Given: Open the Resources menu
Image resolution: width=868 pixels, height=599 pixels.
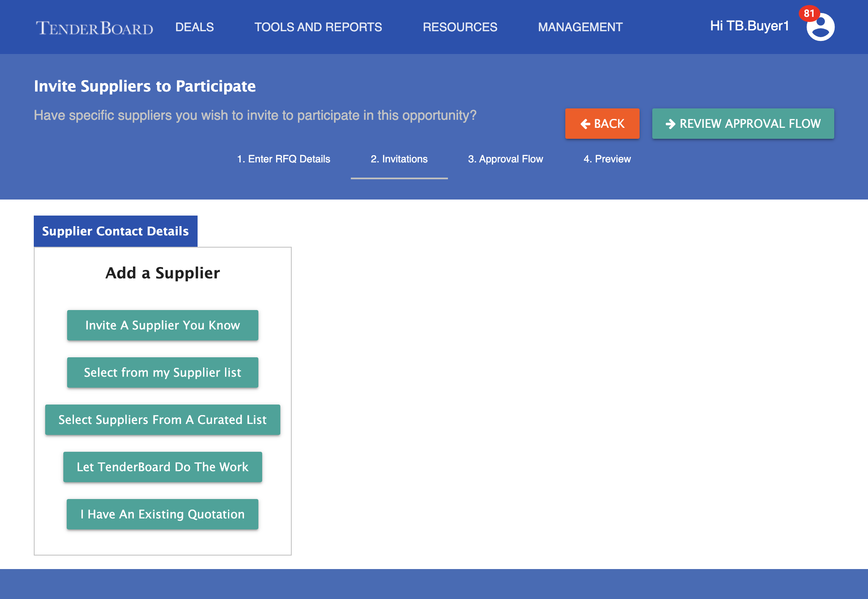Looking at the screenshot, I should 460,27.
